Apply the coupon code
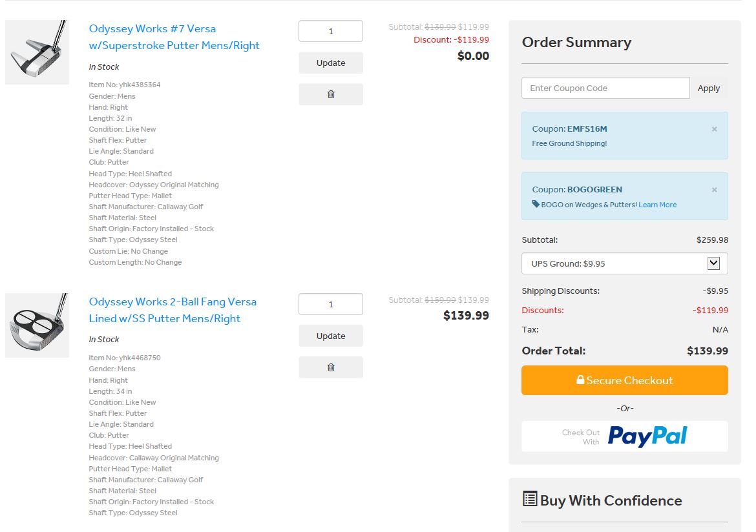The height and width of the screenshot is (532, 756). [708, 88]
